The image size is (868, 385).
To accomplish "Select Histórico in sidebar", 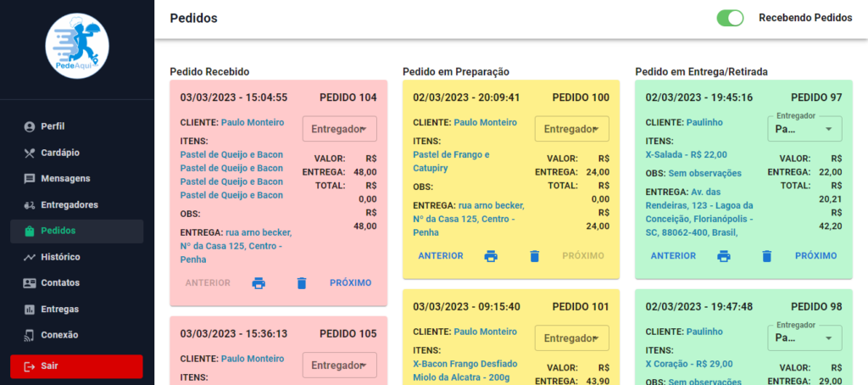I will [x=77, y=257].
